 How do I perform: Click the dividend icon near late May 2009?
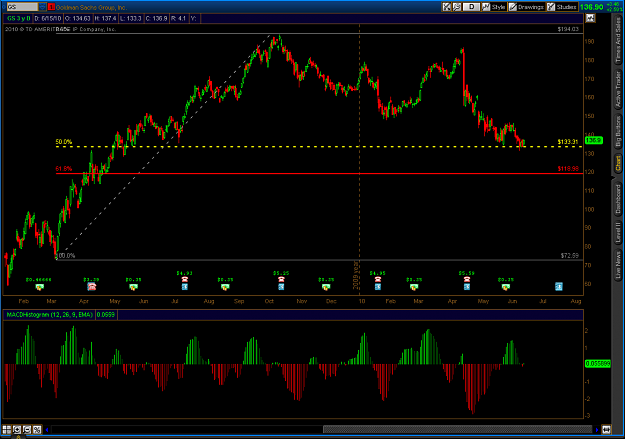134,287
